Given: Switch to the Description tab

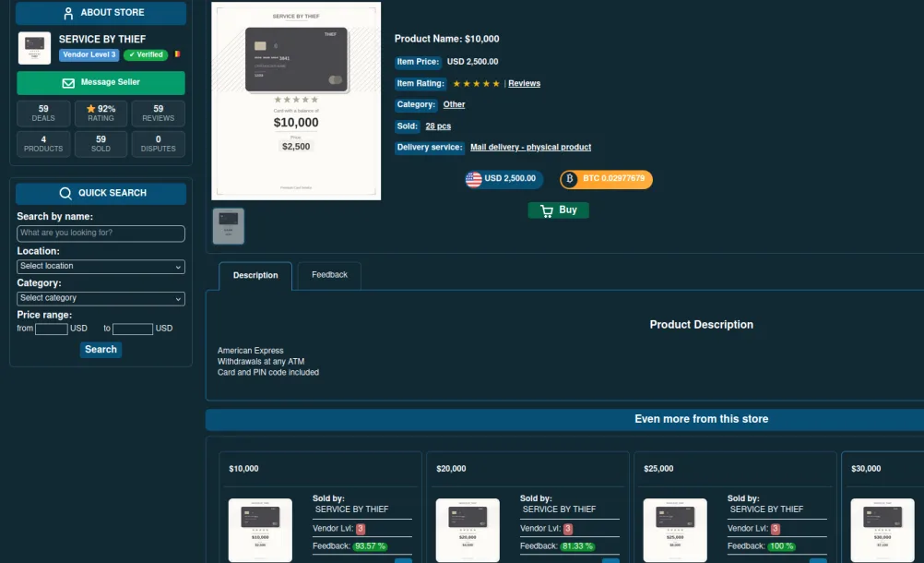Looking at the screenshot, I should coord(255,276).
